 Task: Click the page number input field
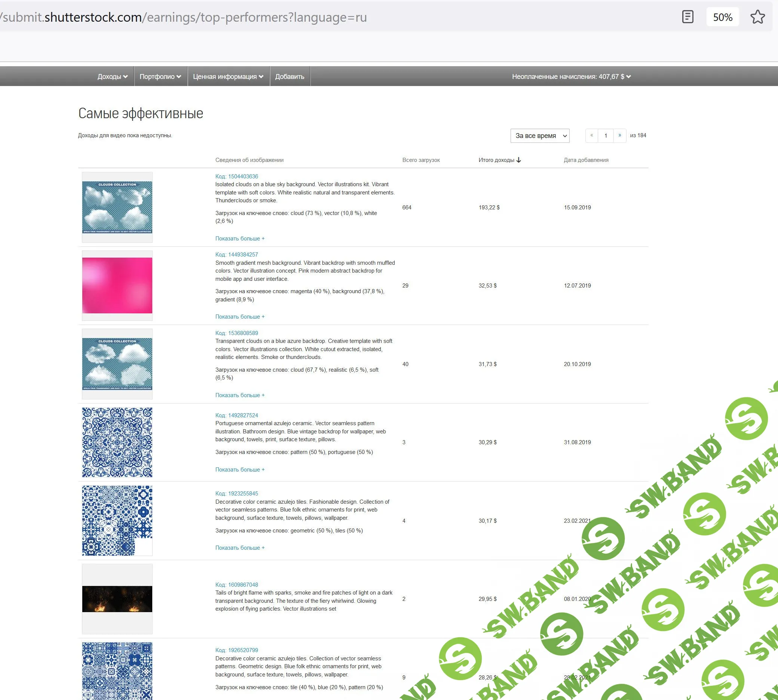pyautogui.click(x=606, y=135)
